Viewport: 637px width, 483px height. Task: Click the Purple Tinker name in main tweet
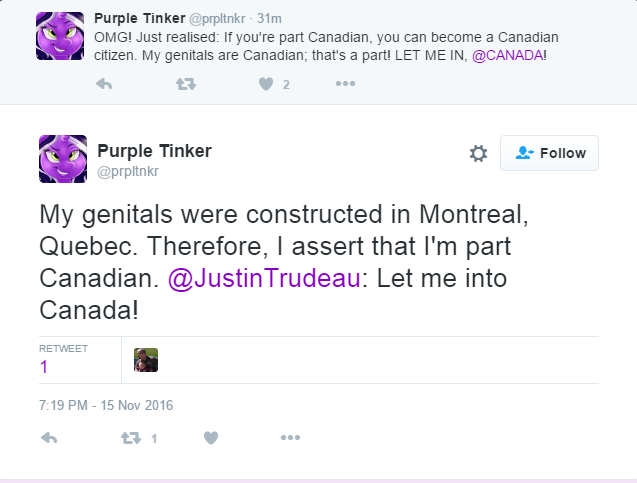tap(154, 151)
